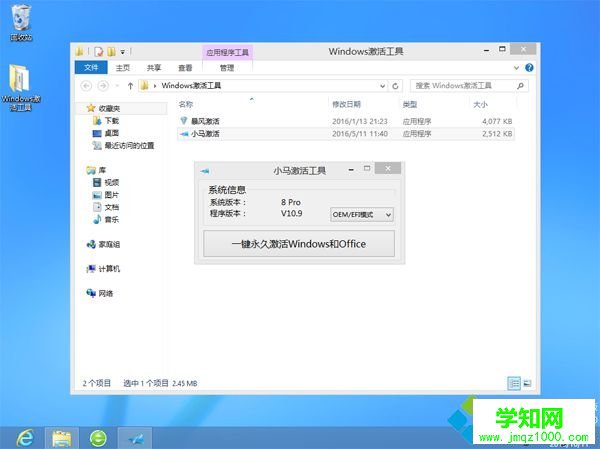
Task: Click the address bar path Windows激活工具
Action: click(191, 86)
